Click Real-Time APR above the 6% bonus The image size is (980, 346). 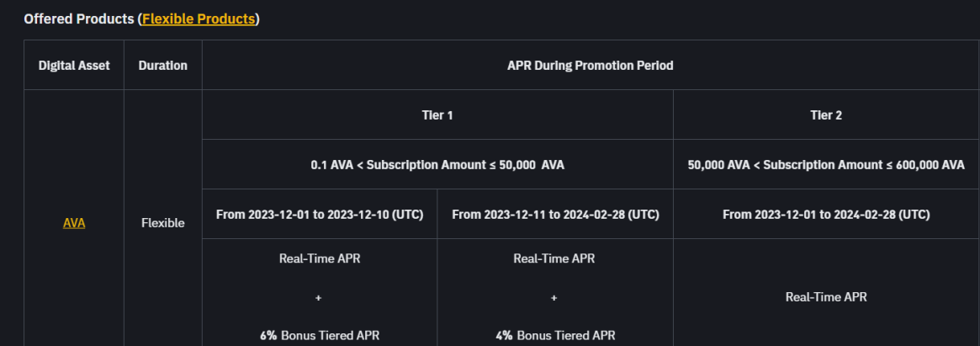point(320,258)
